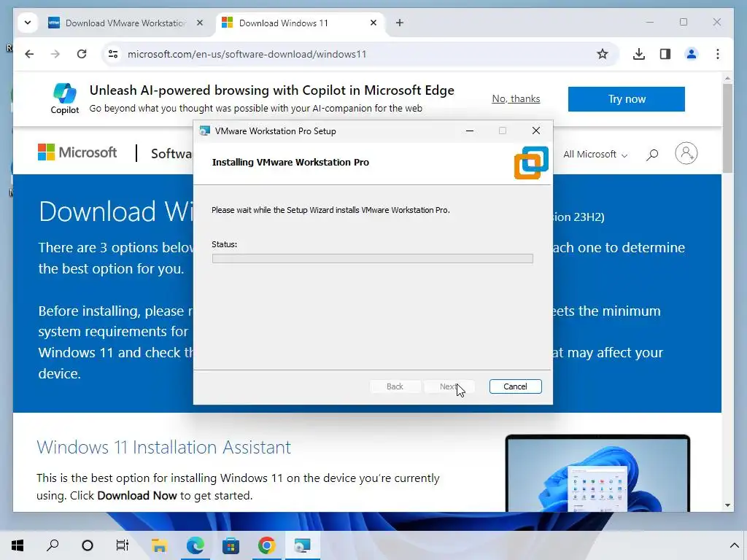Open Chrome three-dot menu
Image resolution: width=747 pixels, height=560 pixels.
point(718,54)
